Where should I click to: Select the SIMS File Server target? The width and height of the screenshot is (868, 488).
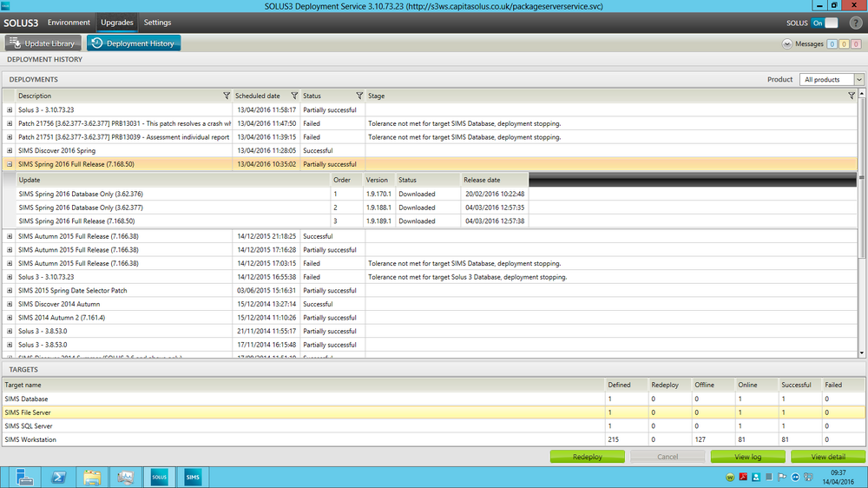click(433, 412)
